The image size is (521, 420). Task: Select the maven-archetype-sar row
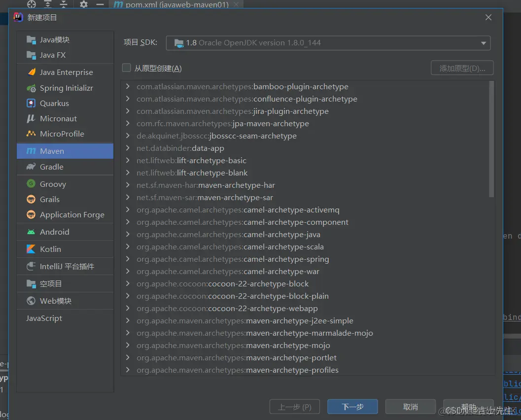tap(305, 197)
